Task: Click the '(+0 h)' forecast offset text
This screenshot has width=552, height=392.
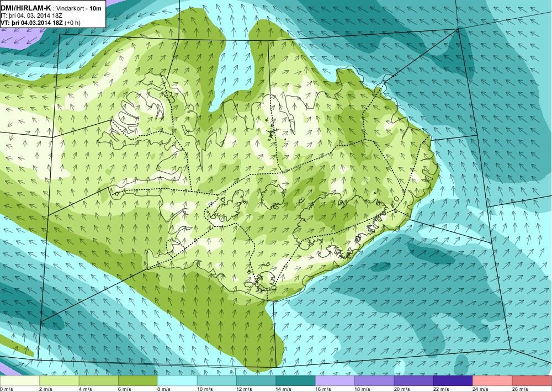Action: pos(73,23)
